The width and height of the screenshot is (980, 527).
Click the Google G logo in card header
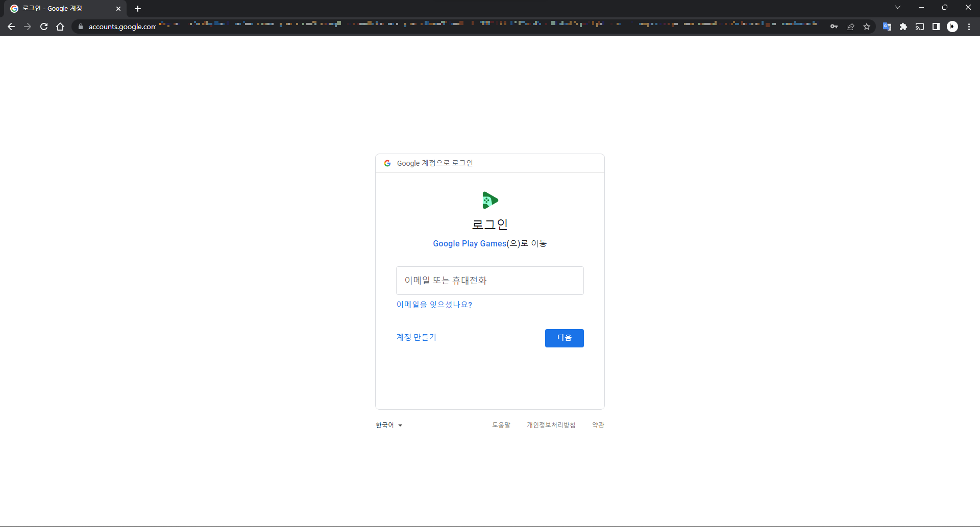coord(387,163)
